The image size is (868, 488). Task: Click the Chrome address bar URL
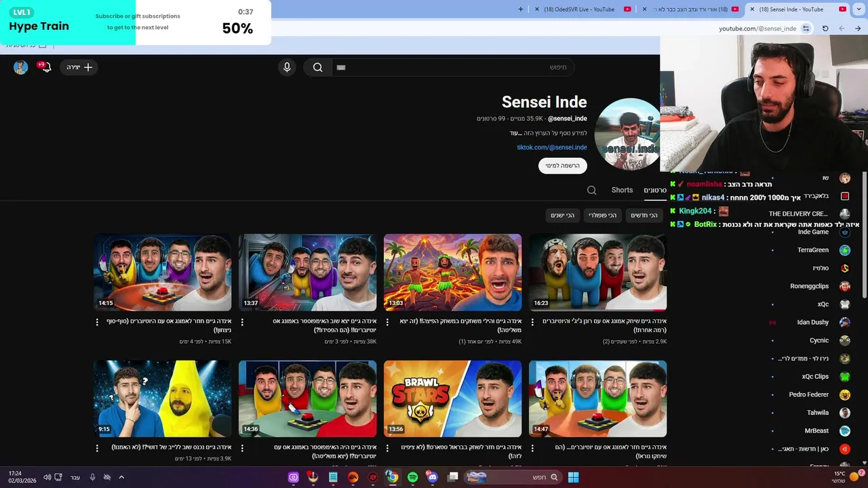[757, 28]
